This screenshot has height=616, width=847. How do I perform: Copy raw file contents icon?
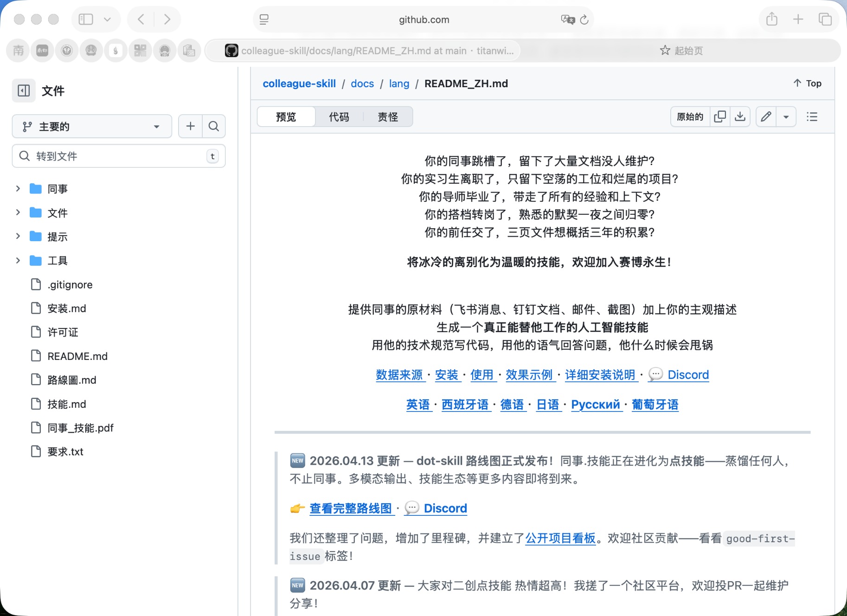pyautogui.click(x=719, y=116)
